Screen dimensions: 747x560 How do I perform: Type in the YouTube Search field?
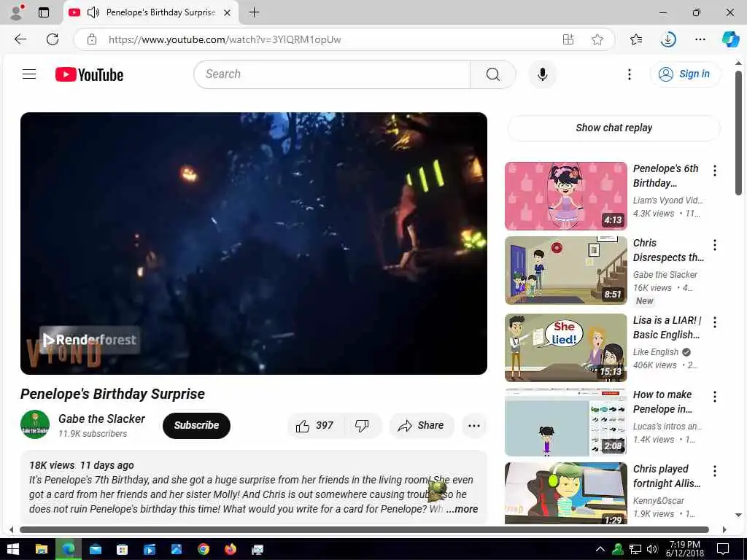pos(332,74)
